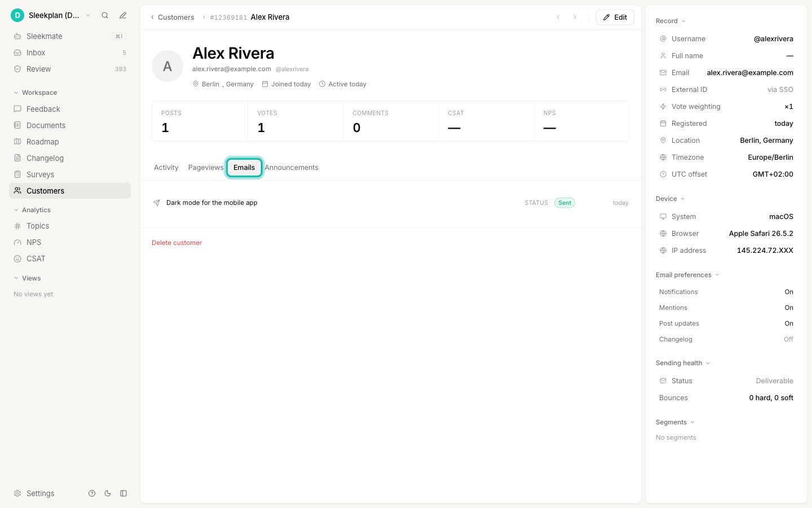Click the POSTS count card
The width and height of the screenshot is (812, 508).
point(200,121)
